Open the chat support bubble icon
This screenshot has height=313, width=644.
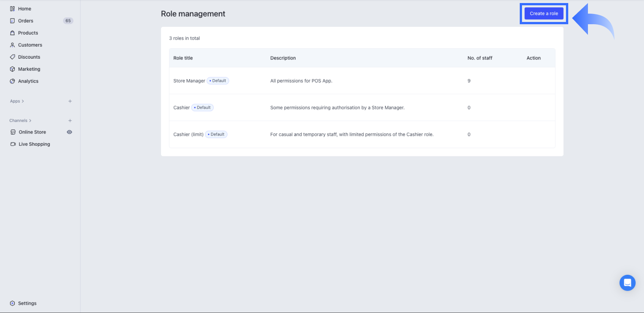click(x=627, y=283)
